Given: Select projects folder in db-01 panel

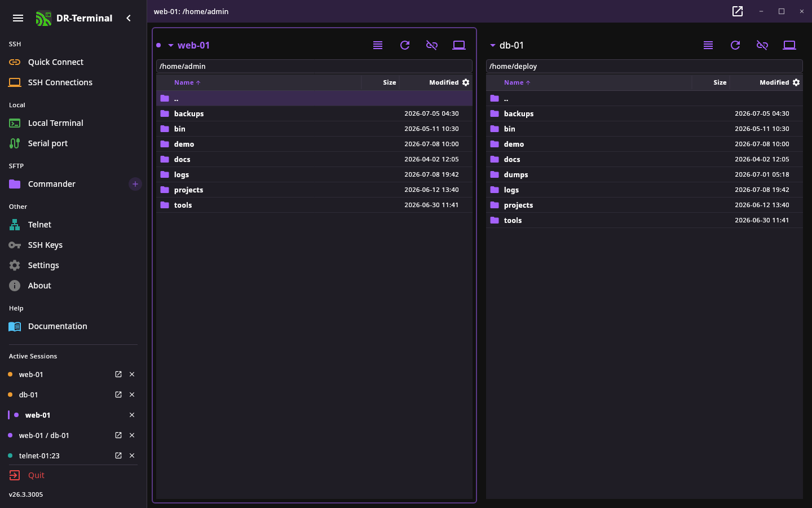Looking at the screenshot, I should pos(645,205).
